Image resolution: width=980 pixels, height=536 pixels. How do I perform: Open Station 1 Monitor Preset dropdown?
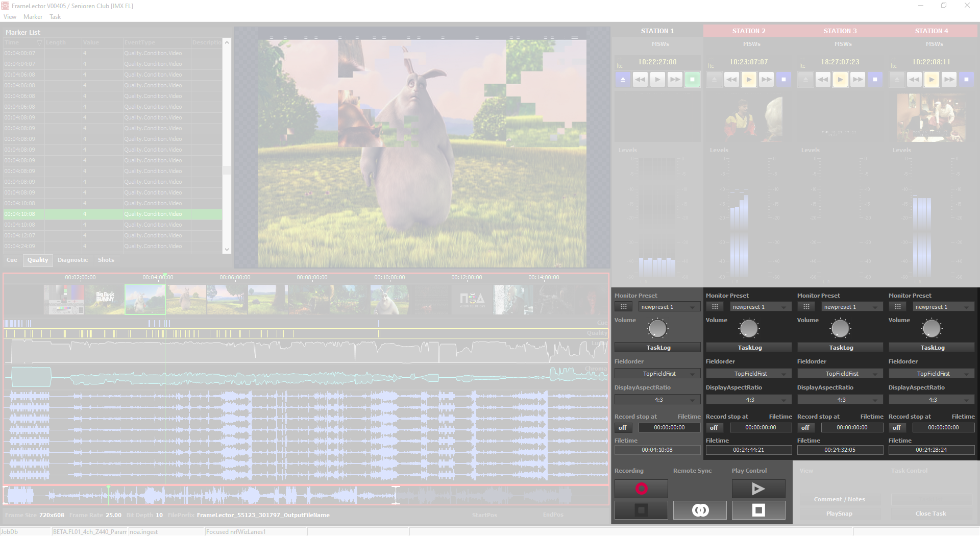click(x=669, y=307)
